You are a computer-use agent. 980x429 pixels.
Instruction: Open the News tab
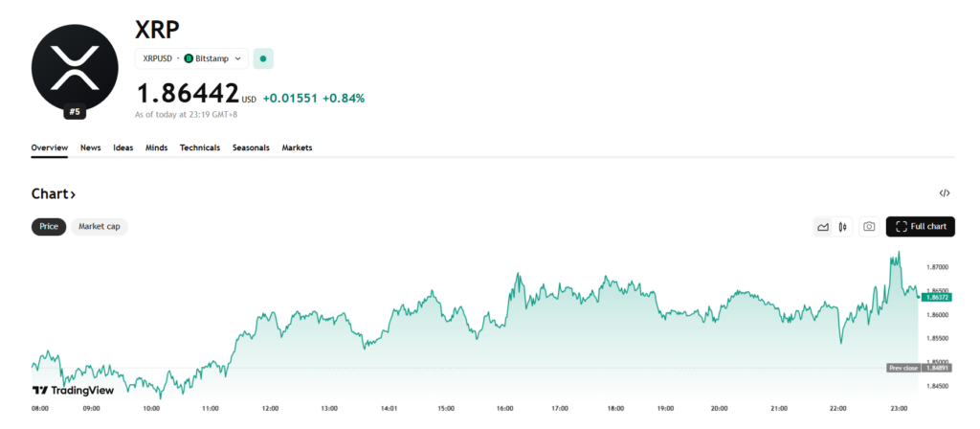click(x=91, y=147)
